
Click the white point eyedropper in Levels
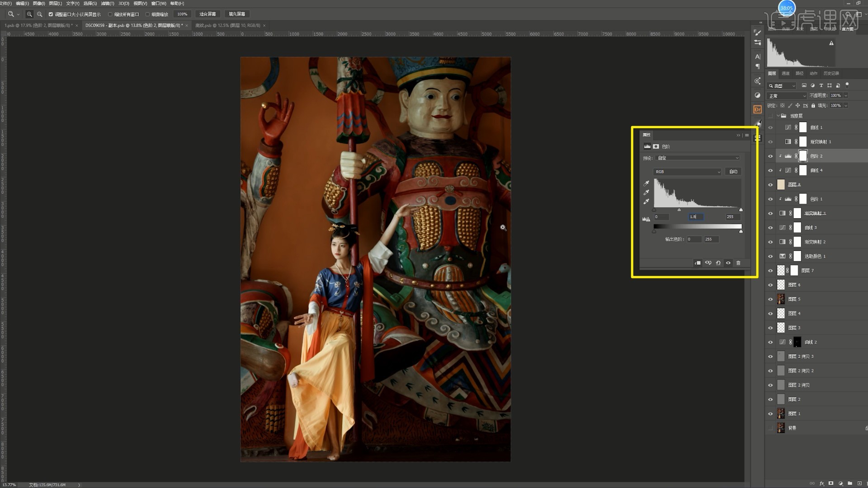pos(646,202)
